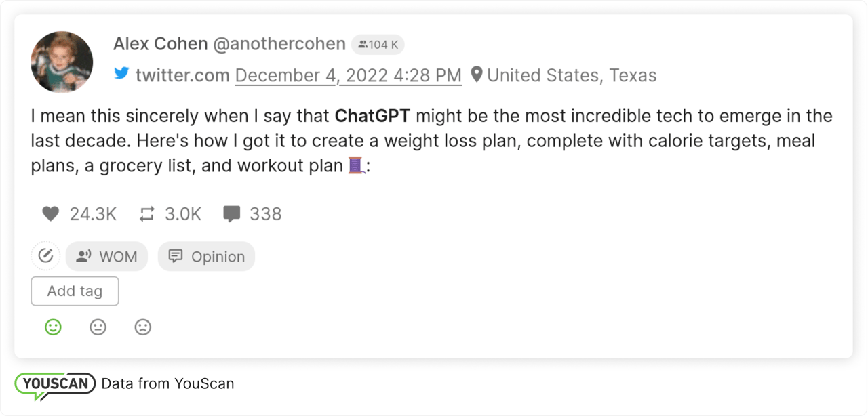Click the heart likes icon
This screenshot has height=416, width=868.
pos(51,214)
